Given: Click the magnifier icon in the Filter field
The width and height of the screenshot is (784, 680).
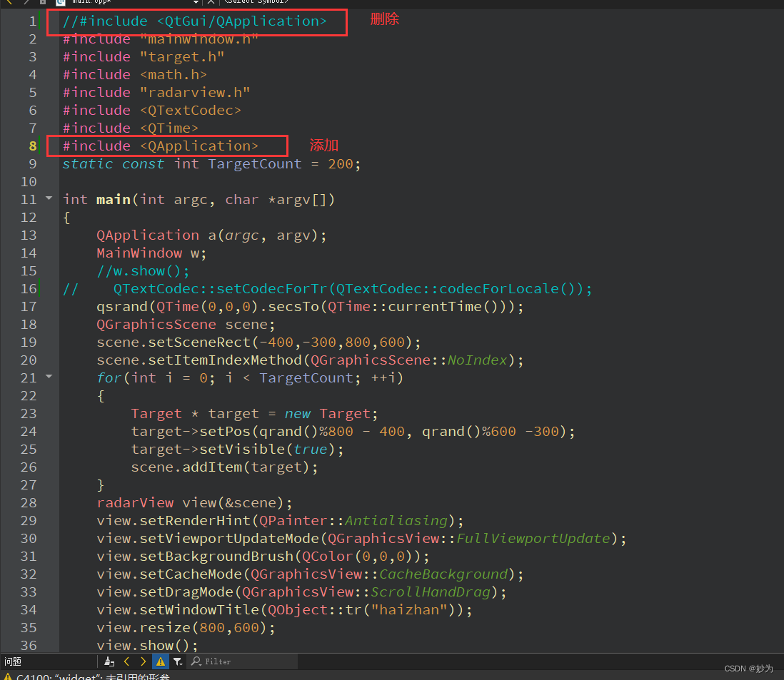Looking at the screenshot, I should point(196,661).
